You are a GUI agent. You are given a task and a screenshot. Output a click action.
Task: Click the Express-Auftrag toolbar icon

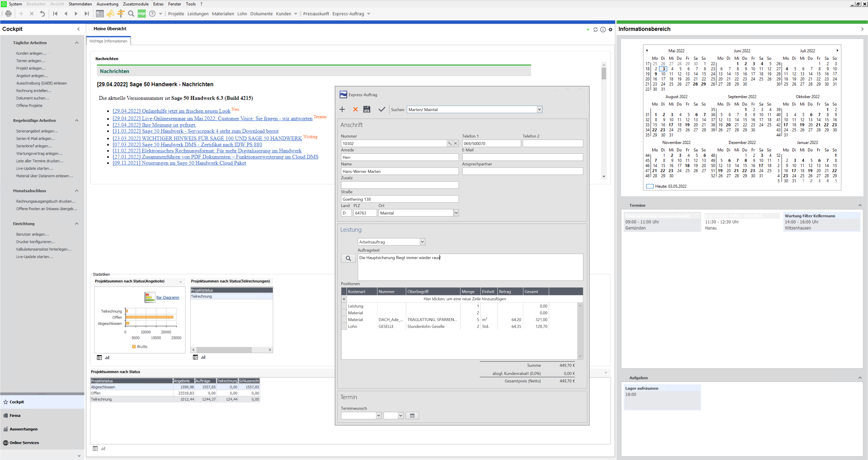[349, 14]
